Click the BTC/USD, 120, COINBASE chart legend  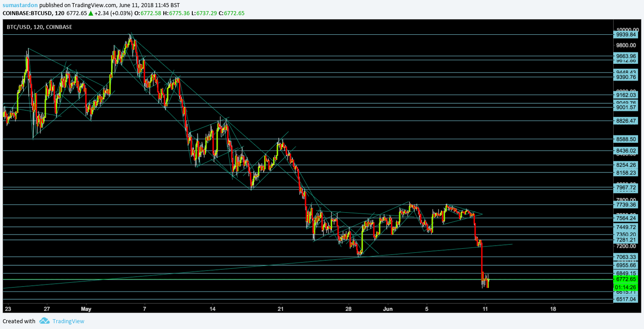coord(39,27)
